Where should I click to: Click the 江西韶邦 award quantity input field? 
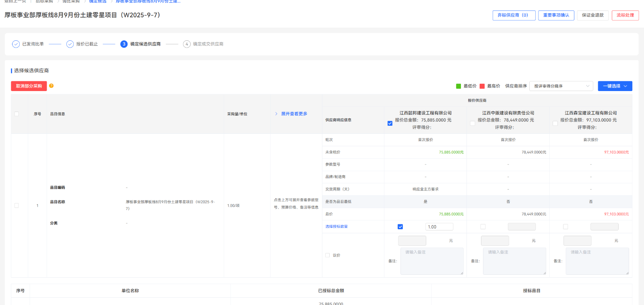point(439,227)
